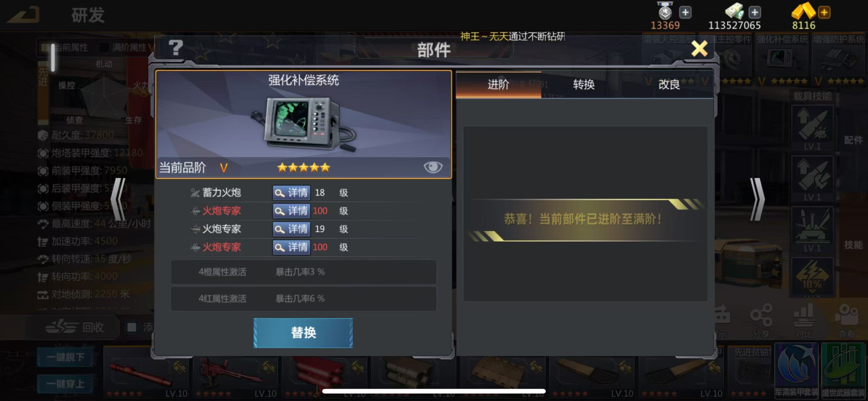Add gold bars with the plus icon

coord(824,13)
